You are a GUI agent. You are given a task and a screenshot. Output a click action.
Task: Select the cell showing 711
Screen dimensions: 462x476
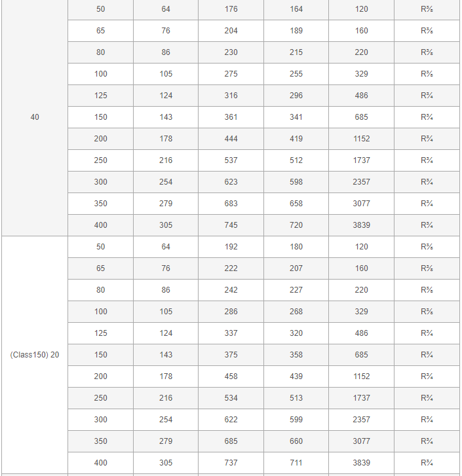pyautogui.click(x=296, y=463)
